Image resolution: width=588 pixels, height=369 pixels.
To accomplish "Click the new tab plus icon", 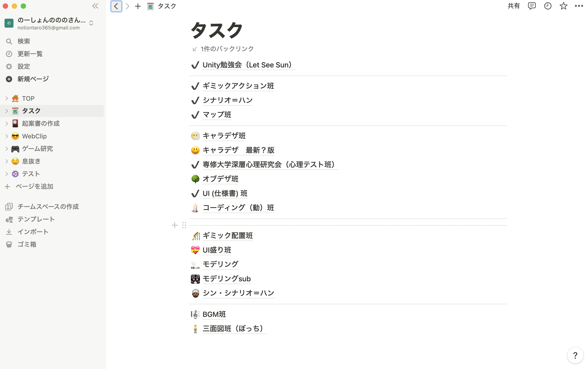I will [138, 6].
